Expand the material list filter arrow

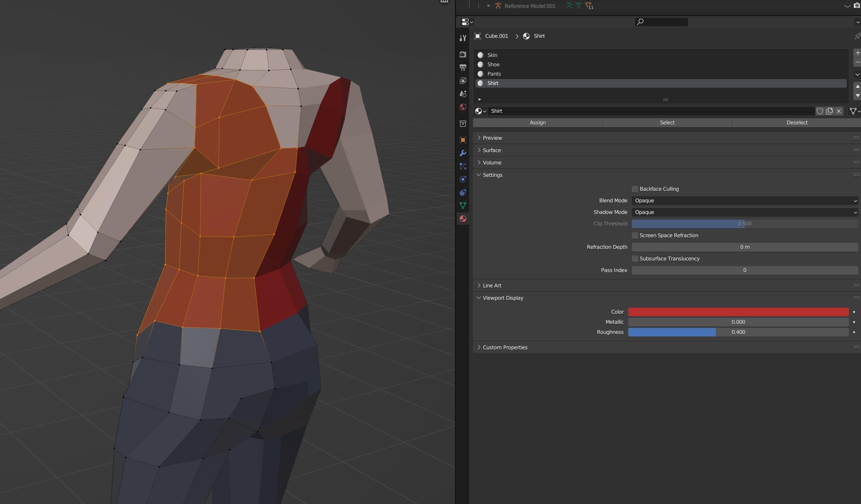[480, 99]
